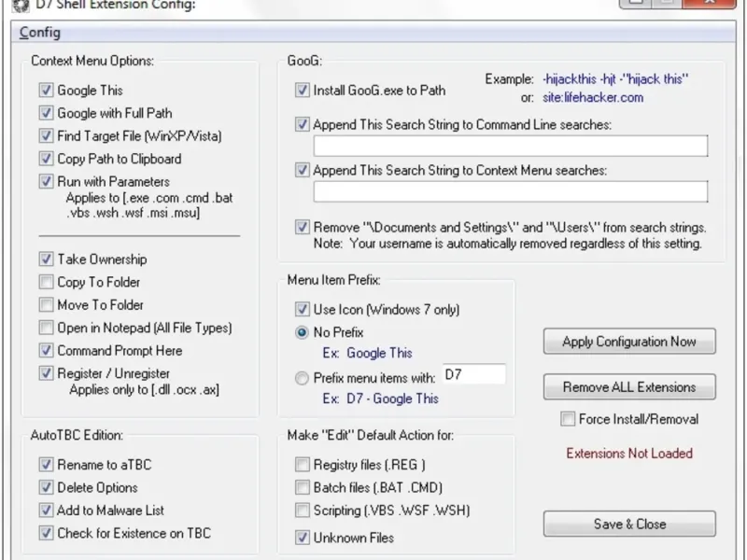Toggle Google with Full Path checkbox
This screenshot has height=560, width=747.
pos(46,113)
